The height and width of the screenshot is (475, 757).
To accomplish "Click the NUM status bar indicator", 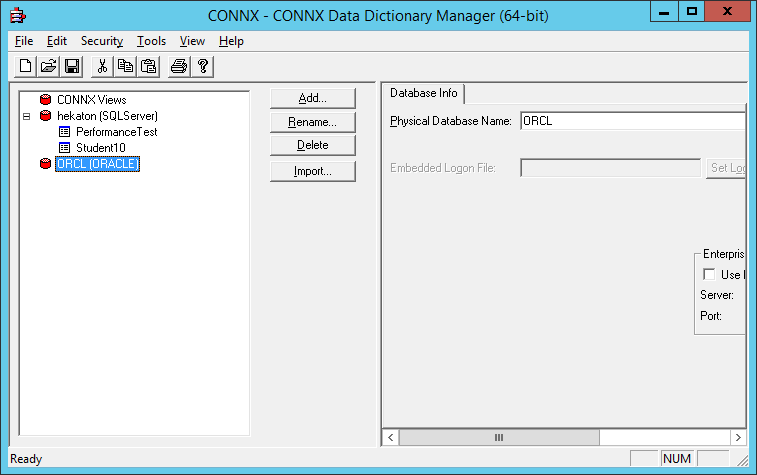I will [677, 459].
